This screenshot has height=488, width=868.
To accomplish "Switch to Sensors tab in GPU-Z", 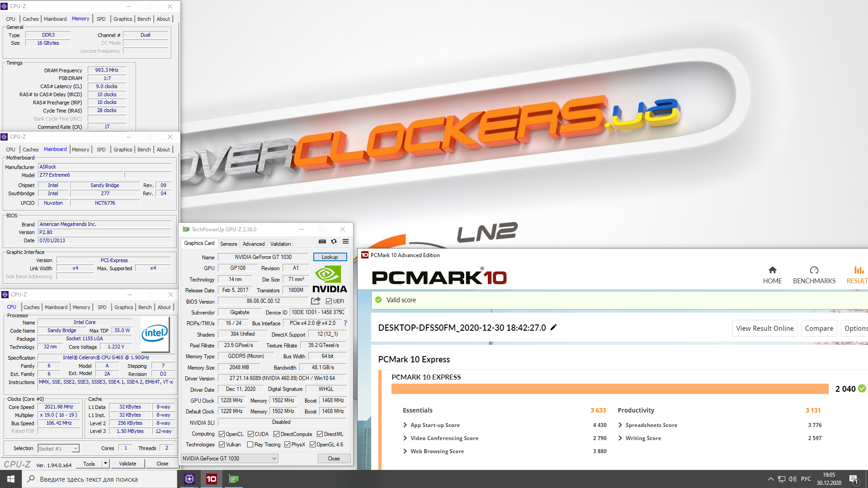I will 228,244.
